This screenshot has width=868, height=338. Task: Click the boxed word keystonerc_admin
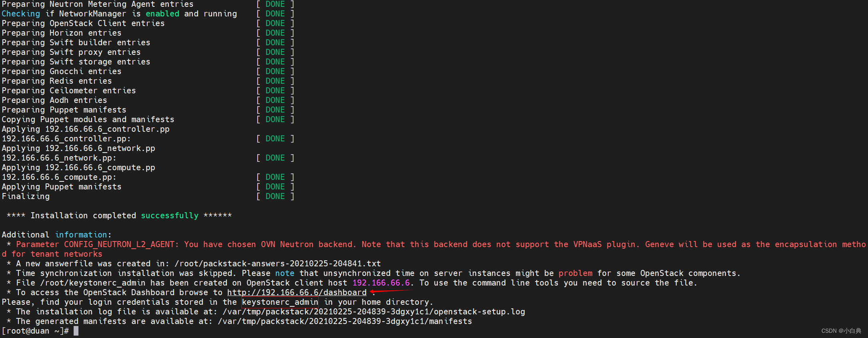click(280, 302)
